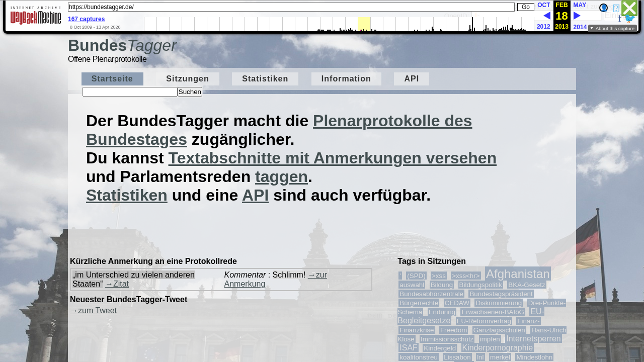Select the BKA-Gesetz tag

coord(527,285)
